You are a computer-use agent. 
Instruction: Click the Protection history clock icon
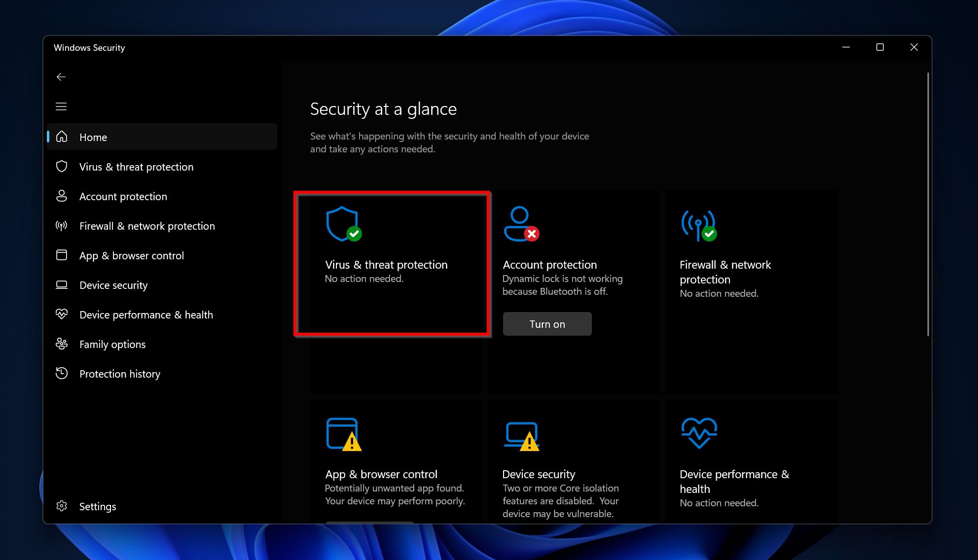point(63,374)
